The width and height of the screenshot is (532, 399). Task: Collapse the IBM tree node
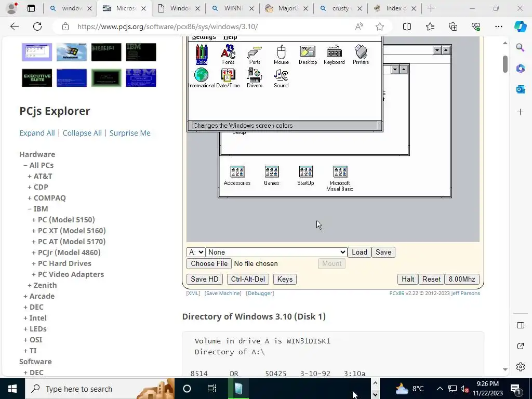(x=30, y=209)
